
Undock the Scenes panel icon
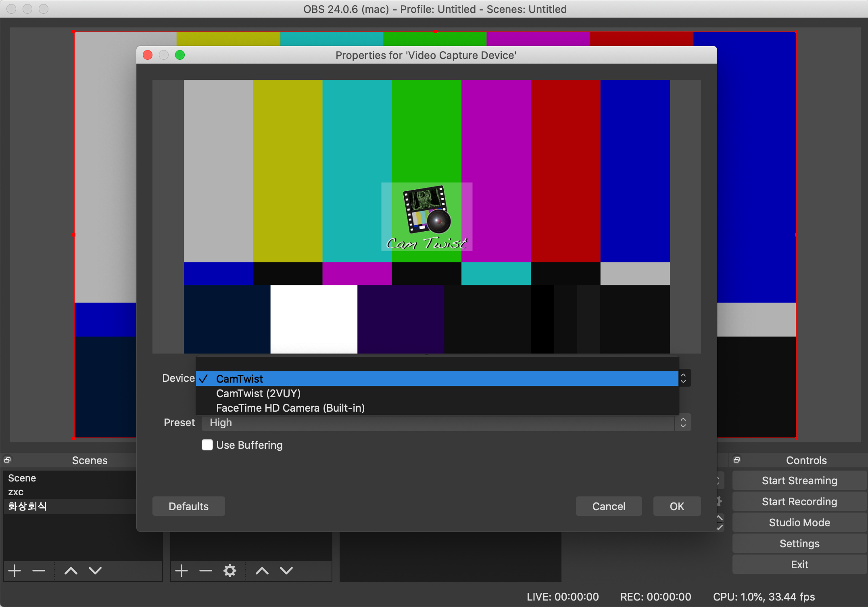click(8, 460)
